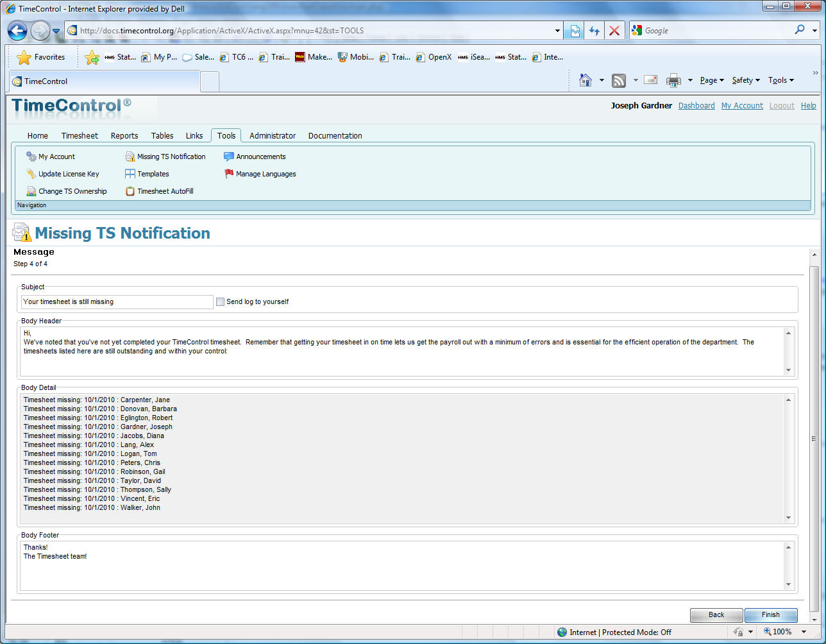Image resolution: width=826 pixels, height=644 pixels.
Task: Open a new blank browser tab
Action: click(x=210, y=81)
